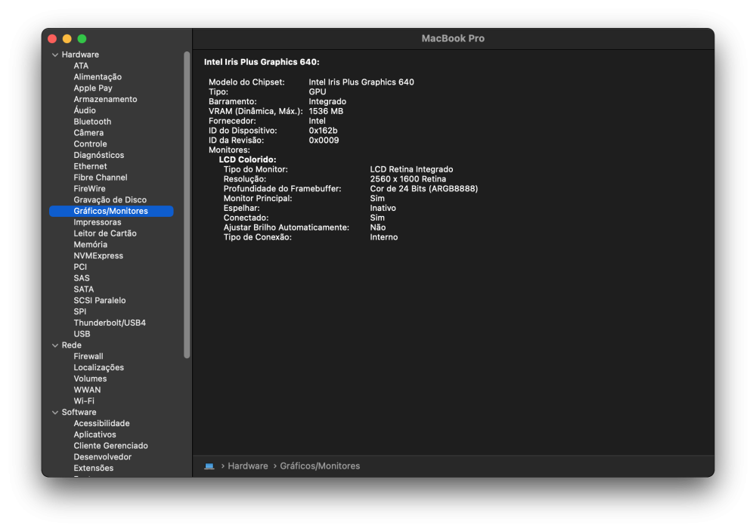Click the 2560 x 1600 Retina value

408,179
